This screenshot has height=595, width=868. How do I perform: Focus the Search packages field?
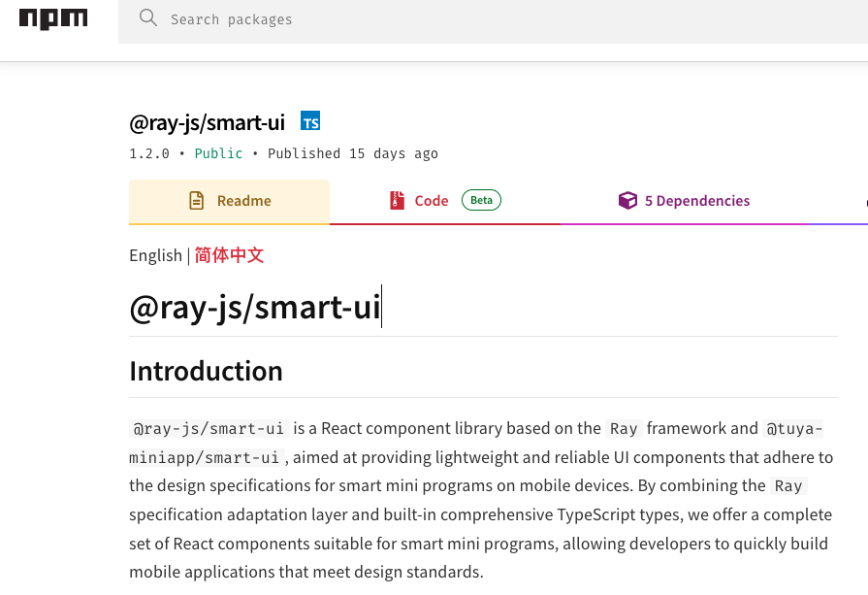coord(493,21)
